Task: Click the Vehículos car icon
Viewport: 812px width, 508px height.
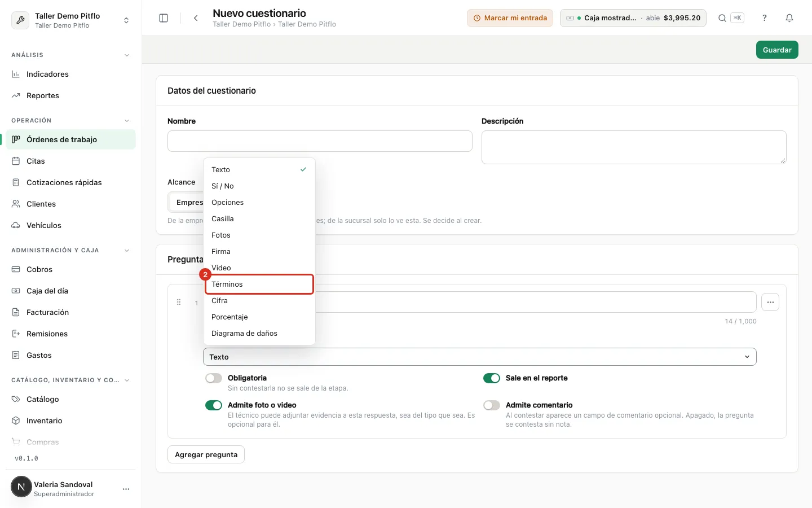Action: point(16,225)
